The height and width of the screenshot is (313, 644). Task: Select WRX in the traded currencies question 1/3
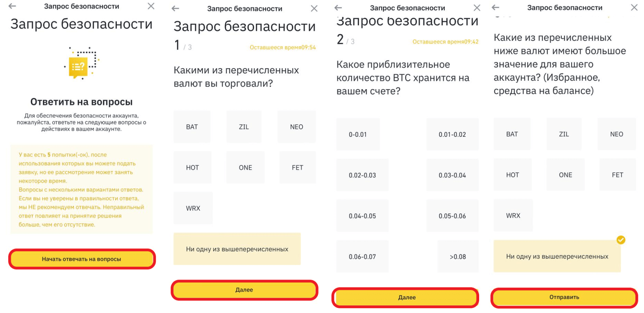pyautogui.click(x=193, y=208)
